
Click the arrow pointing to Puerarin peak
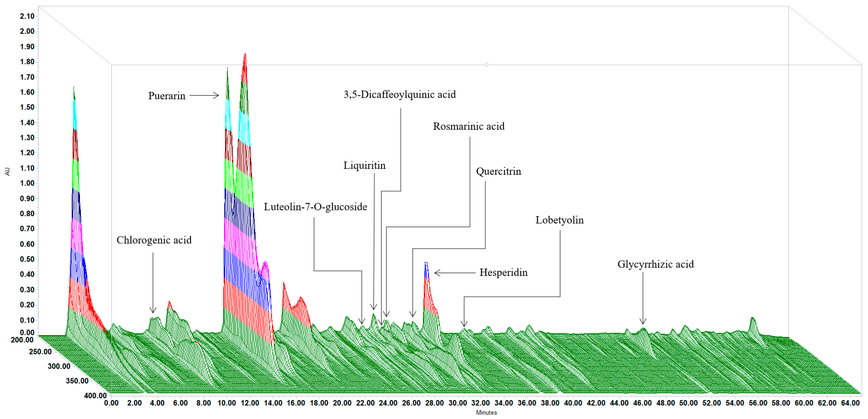[204, 95]
